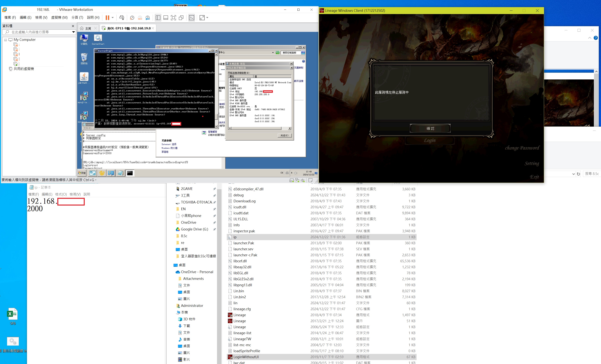The image size is (601, 364).
Task: Collapse the My Computer tree node
Action: pos(5,40)
